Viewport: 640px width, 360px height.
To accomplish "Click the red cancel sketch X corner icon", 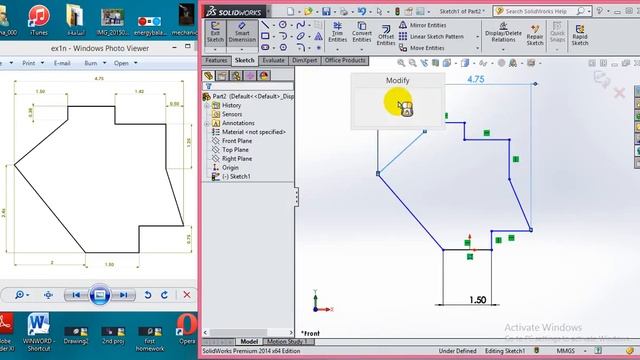I will [619, 93].
